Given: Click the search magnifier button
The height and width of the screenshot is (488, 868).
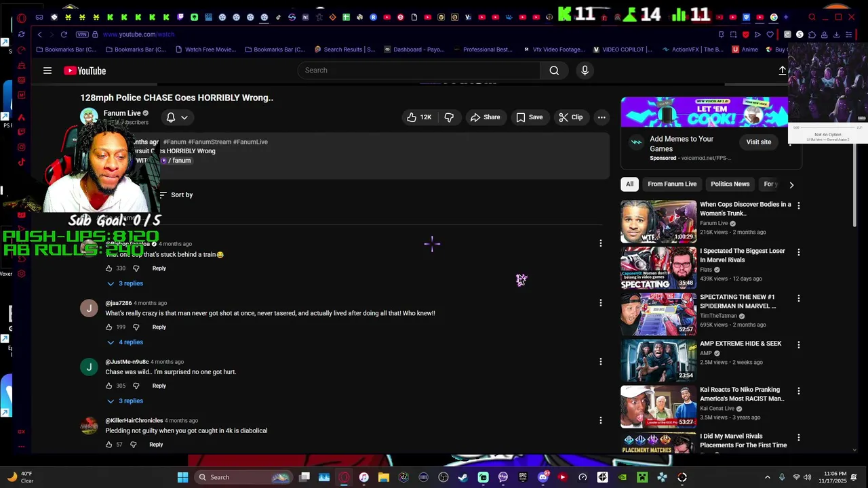Looking at the screenshot, I should (x=554, y=70).
